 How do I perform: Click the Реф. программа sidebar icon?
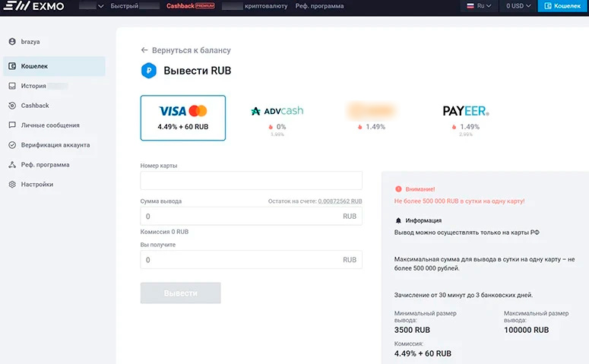click(12, 165)
